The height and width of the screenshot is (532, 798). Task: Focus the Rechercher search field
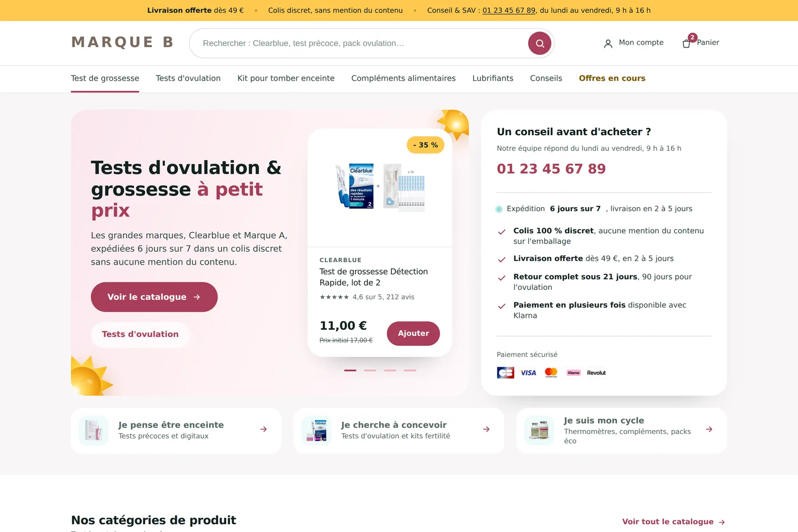(359, 43)
